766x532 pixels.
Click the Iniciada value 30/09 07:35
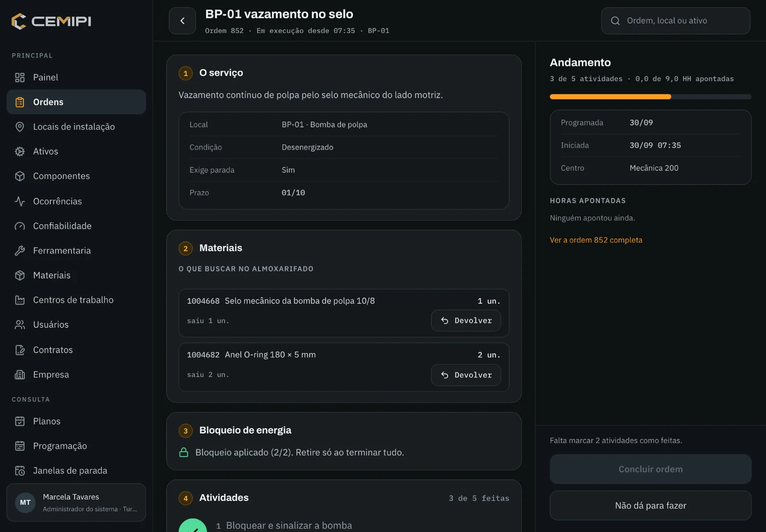coord(655,145)
